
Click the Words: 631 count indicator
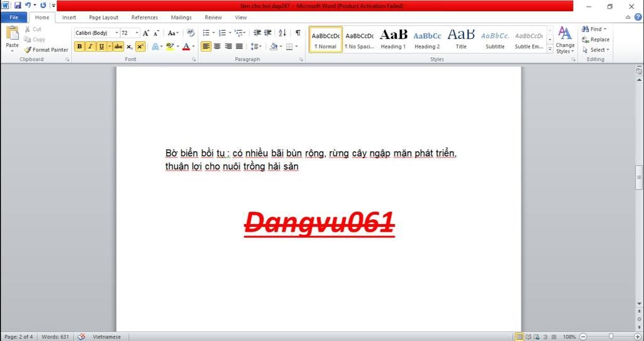[55, 337]
